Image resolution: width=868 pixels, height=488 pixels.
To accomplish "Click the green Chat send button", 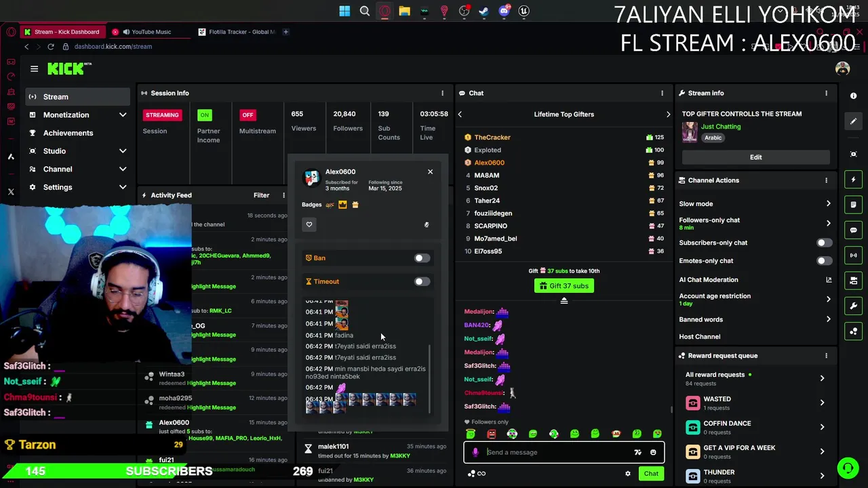I will click(x=651, y=474).
